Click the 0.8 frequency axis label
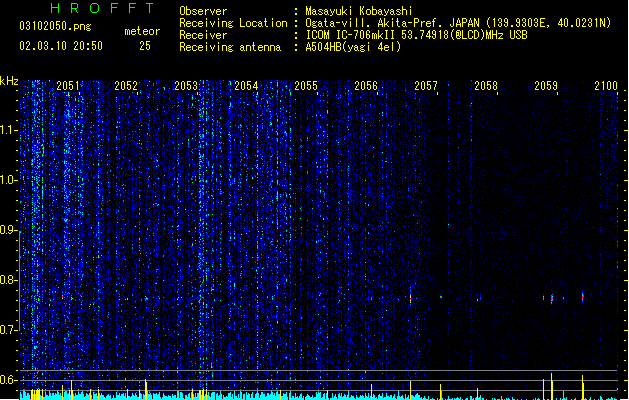Screen dimensions: 629x400 coord(7,280)
